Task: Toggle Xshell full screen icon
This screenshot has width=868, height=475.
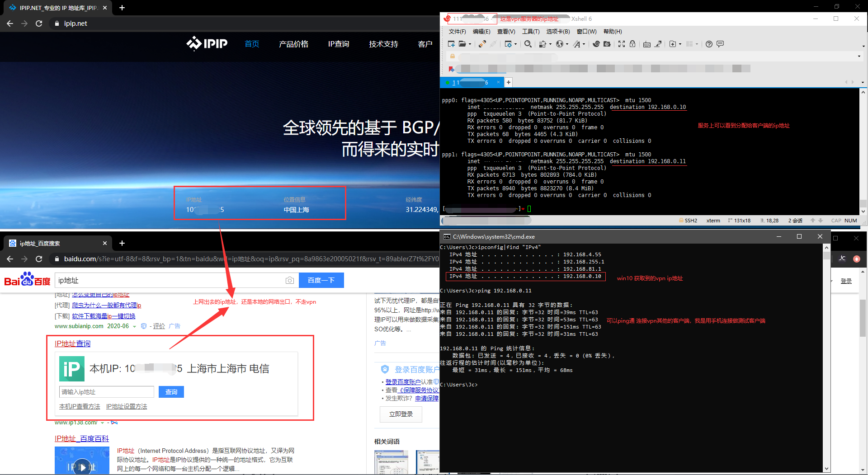Action: (x=622, y=44)
